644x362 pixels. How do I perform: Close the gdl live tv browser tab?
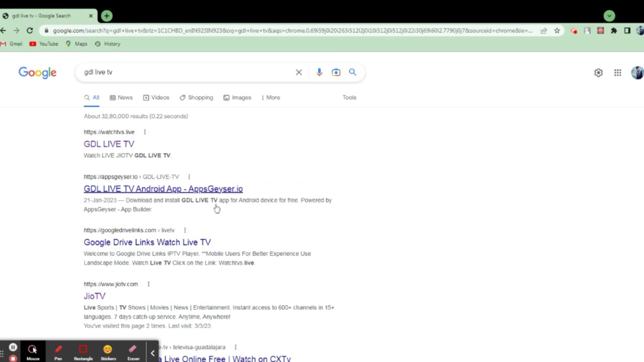pyautogui.click(x=91, y=16)
